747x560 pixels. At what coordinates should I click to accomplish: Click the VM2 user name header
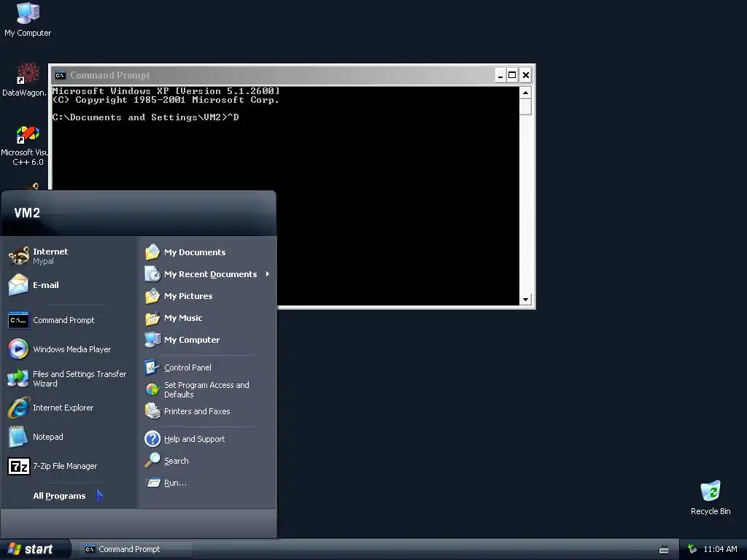tap(27, 212)
